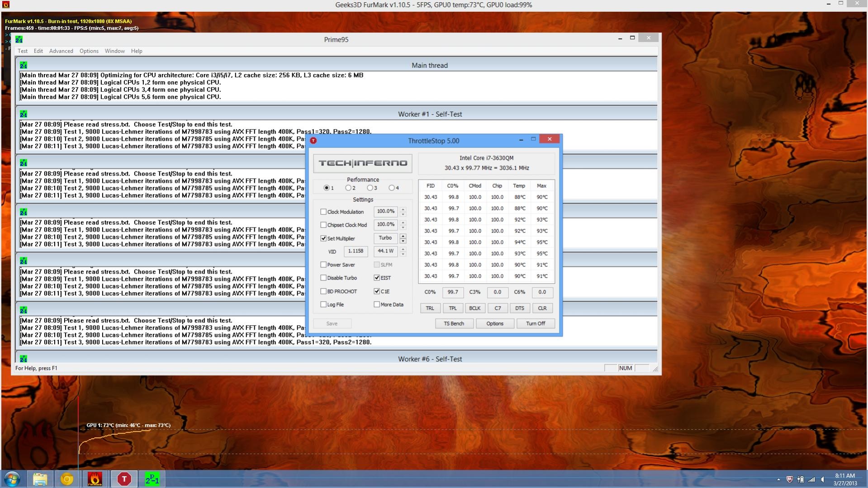Click the TechInferno logo banner

click(363, 163)
